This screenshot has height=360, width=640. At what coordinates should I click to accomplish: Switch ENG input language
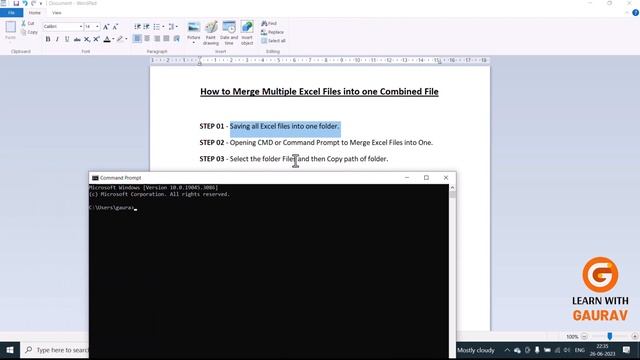580,350
